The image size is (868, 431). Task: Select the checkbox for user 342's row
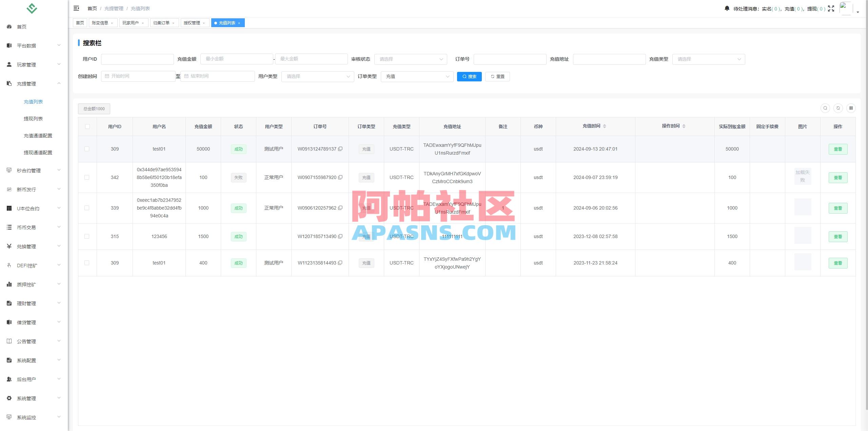coord(87,177)
